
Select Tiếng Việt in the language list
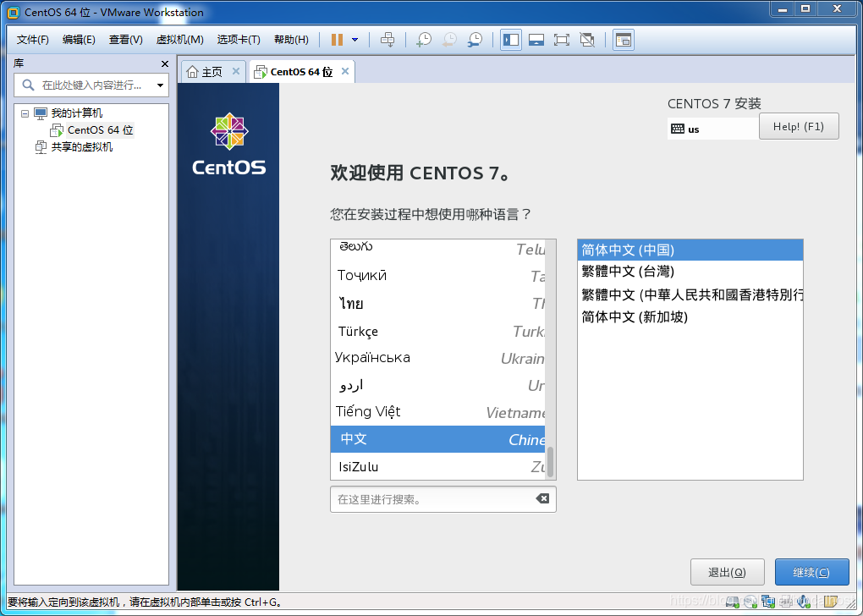(x=438, y=412)
